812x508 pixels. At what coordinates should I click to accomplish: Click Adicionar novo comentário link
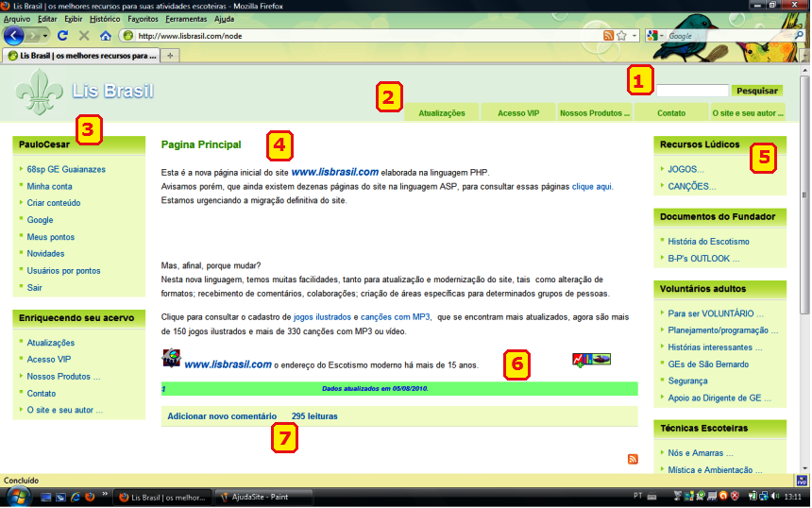pyautogui.click(x=222, y=416)
